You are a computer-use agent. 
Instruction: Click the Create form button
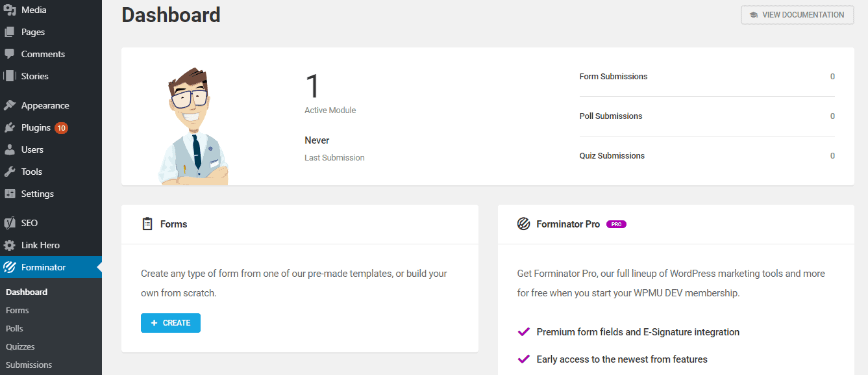[171, 323]
